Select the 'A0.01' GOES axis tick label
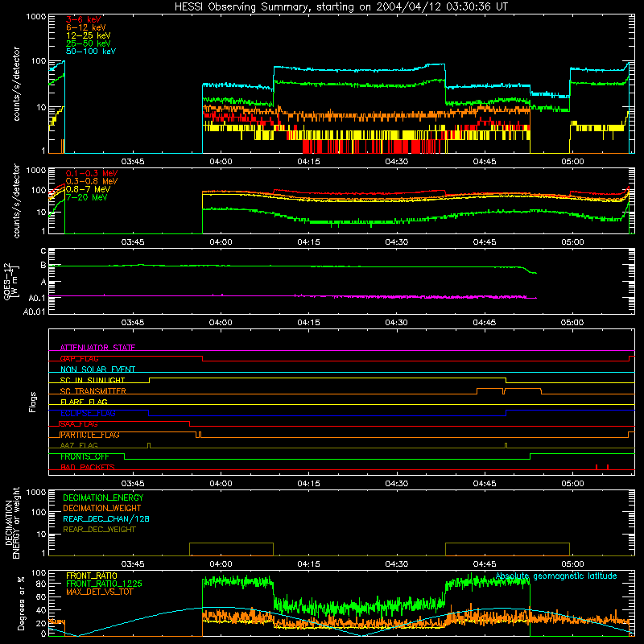 click(34, 312)
